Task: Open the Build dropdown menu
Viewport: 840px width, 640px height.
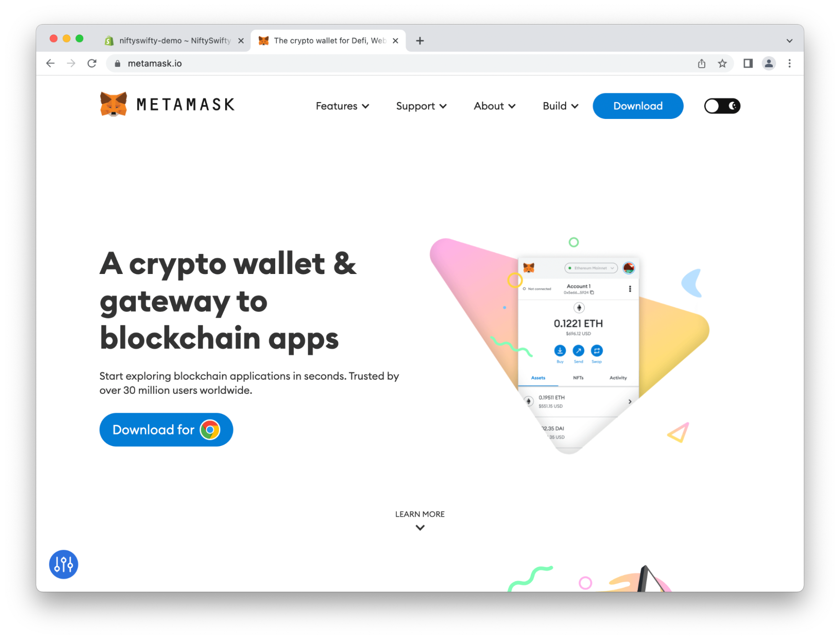Action: coord(560,106)
